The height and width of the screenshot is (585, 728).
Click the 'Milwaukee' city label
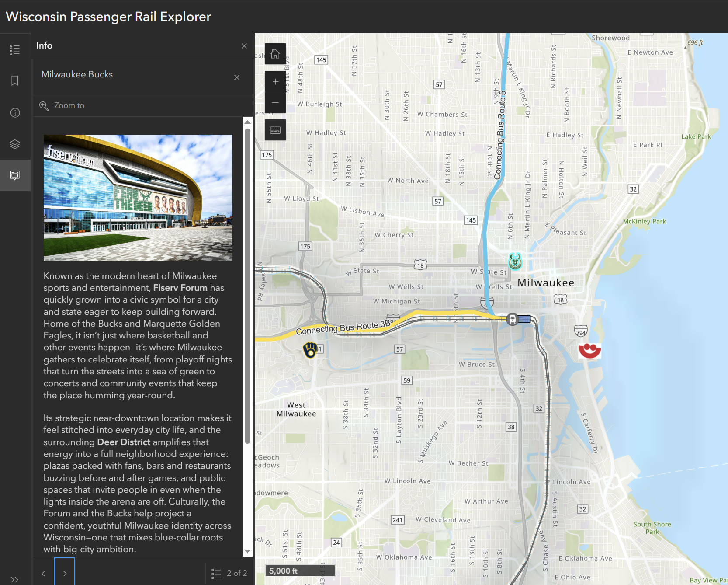(x=546, y=283)
